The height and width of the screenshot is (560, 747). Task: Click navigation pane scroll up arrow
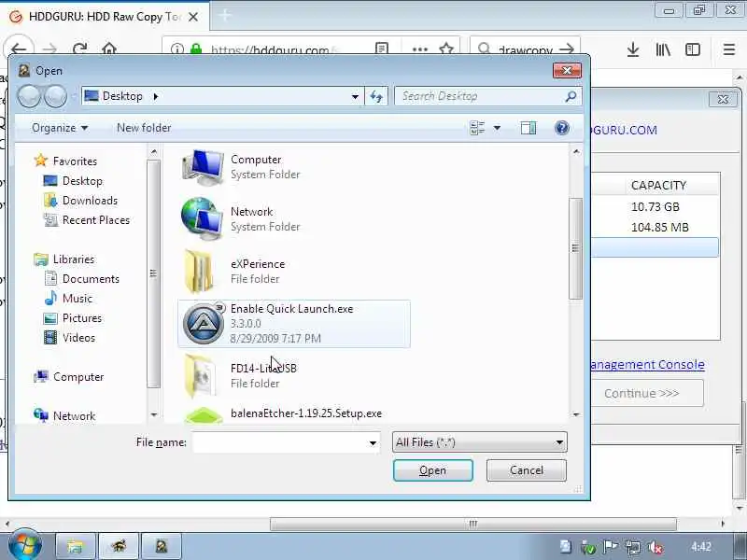[x=153, y=152]
